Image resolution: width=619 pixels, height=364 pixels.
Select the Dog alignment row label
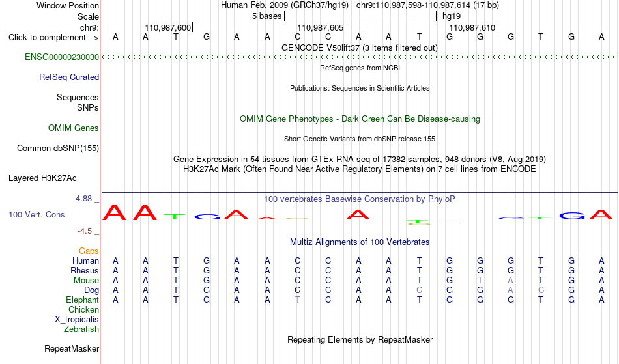click(91, 290)
